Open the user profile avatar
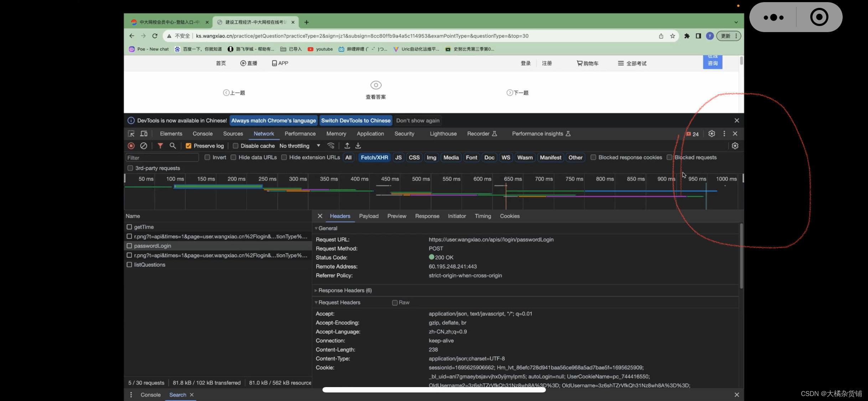The height and width of the screenshot is (401, 868). pos(710,36)
